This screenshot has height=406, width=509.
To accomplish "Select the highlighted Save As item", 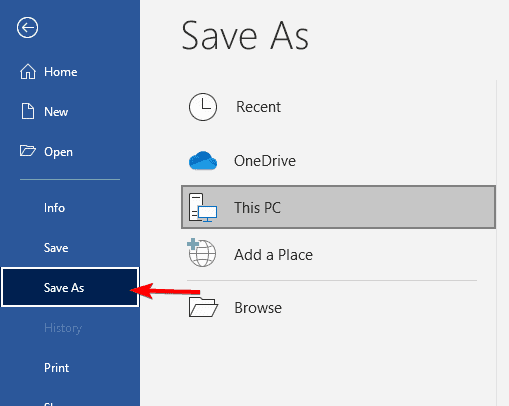I will pyautogui.click(x=70, y=287).
